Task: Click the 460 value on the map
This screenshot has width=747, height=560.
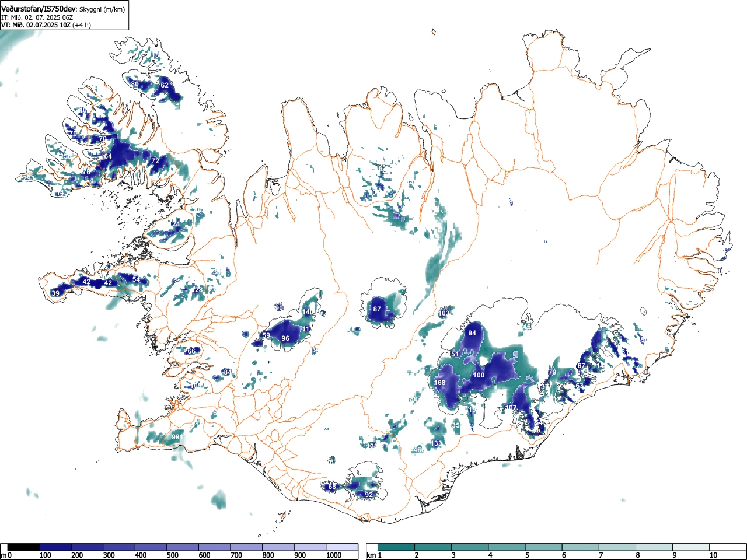Action: [x=418, y=450]
